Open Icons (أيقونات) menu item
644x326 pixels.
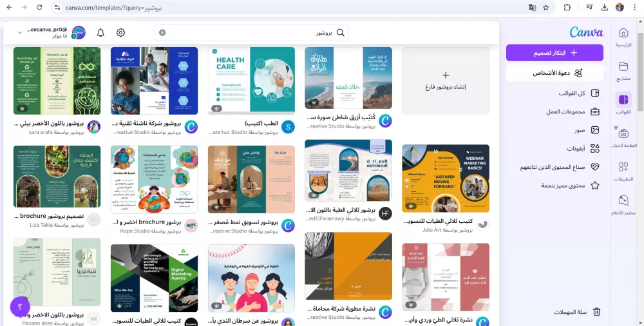(583, 149)
